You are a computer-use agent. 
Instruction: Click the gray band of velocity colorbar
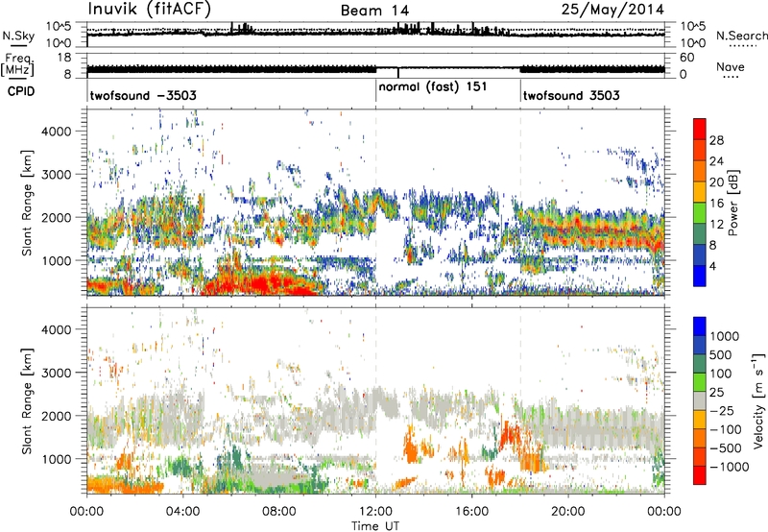pos(700,400)
